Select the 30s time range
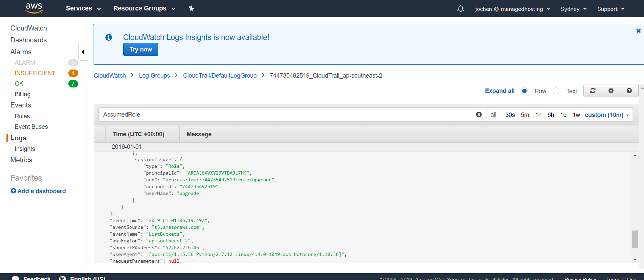This screenshot has height=280, width=644. click(510, 115)
